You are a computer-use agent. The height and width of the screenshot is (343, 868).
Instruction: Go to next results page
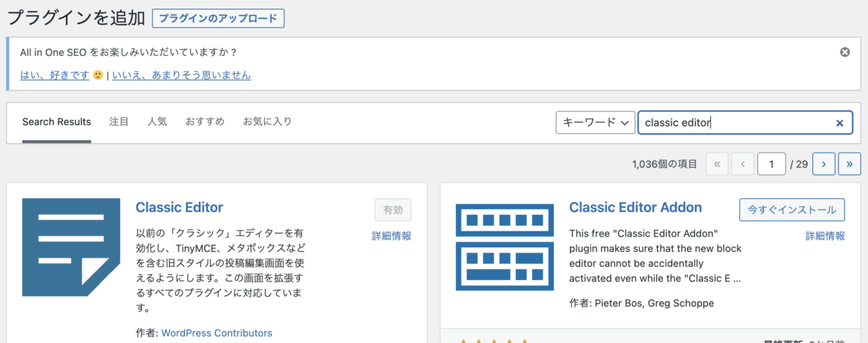coord(824,164)
